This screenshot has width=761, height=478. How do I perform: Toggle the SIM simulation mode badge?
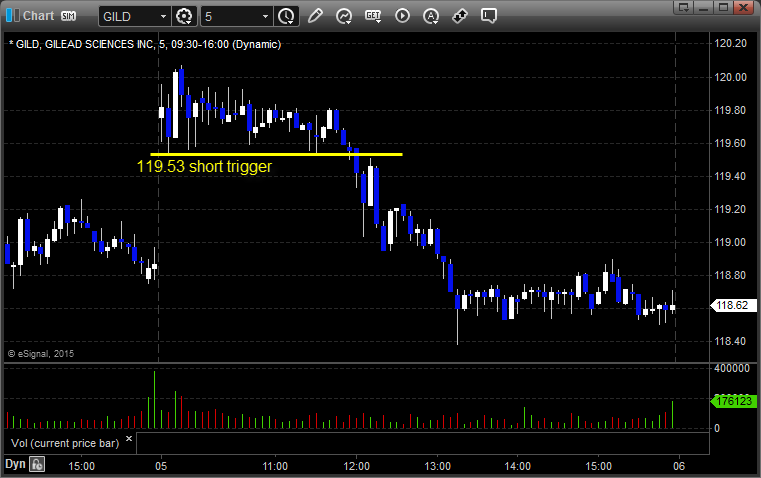coord(68,16)
